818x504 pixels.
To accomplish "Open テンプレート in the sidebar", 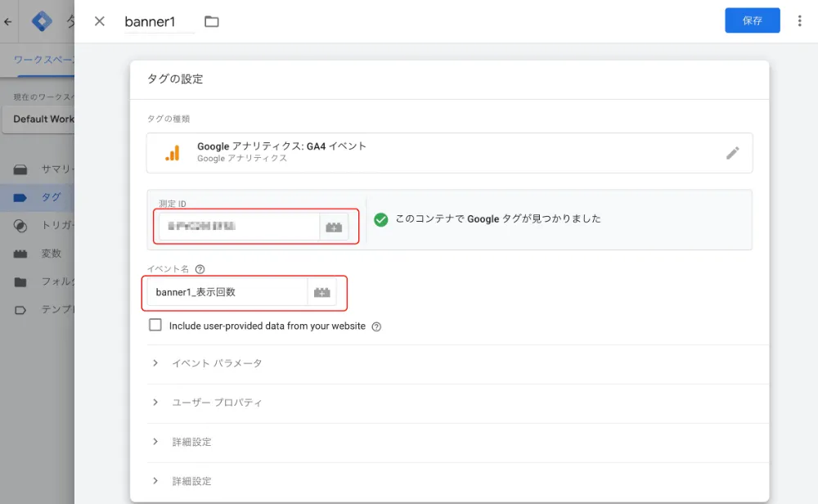I will pyautogui.click(x=37, y=309).
